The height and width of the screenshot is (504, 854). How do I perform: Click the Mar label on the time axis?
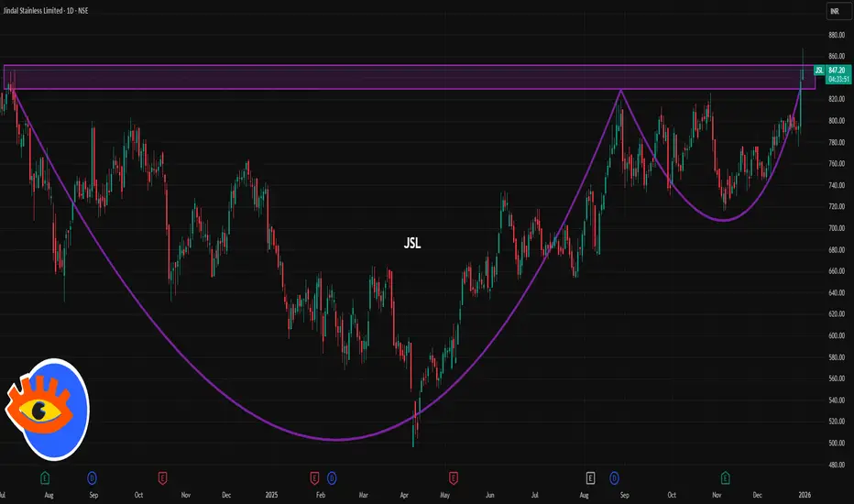[363, 495]
